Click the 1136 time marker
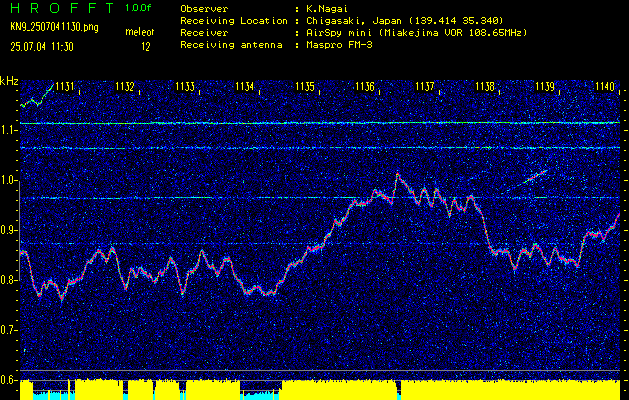Screen dimensions: 629x400 (x=365, y=86)
